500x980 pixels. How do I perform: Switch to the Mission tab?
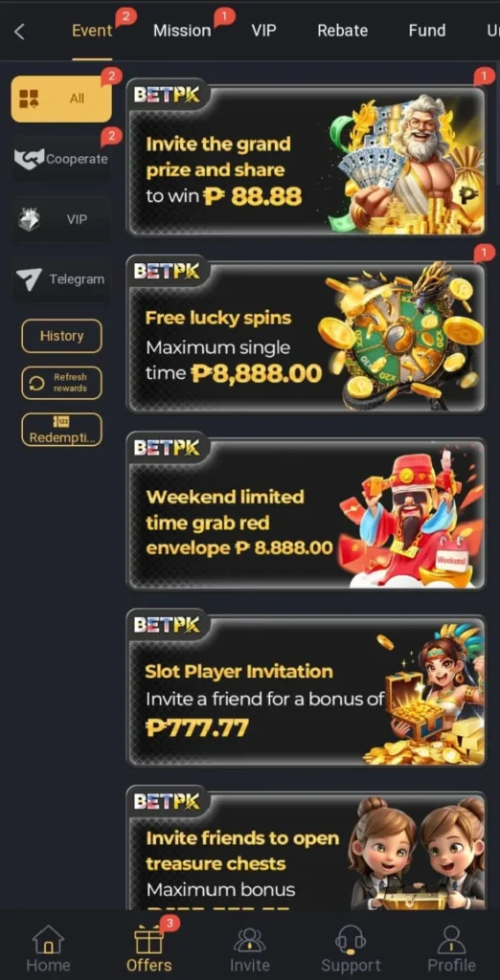point(182,31)
